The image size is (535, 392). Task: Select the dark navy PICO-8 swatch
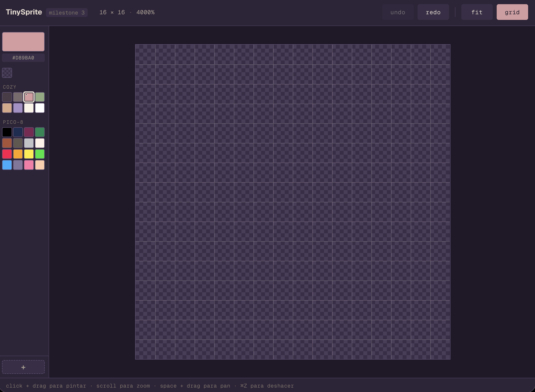coord(18,132)
